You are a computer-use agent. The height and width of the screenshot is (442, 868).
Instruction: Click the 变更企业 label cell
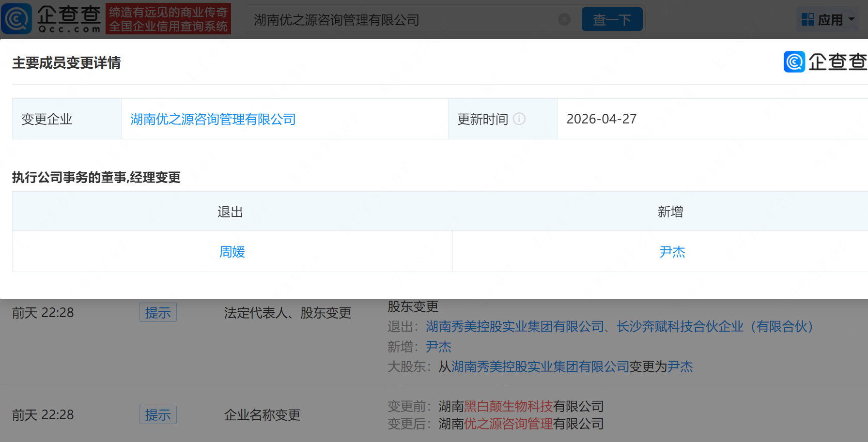[x=67, y=119]
